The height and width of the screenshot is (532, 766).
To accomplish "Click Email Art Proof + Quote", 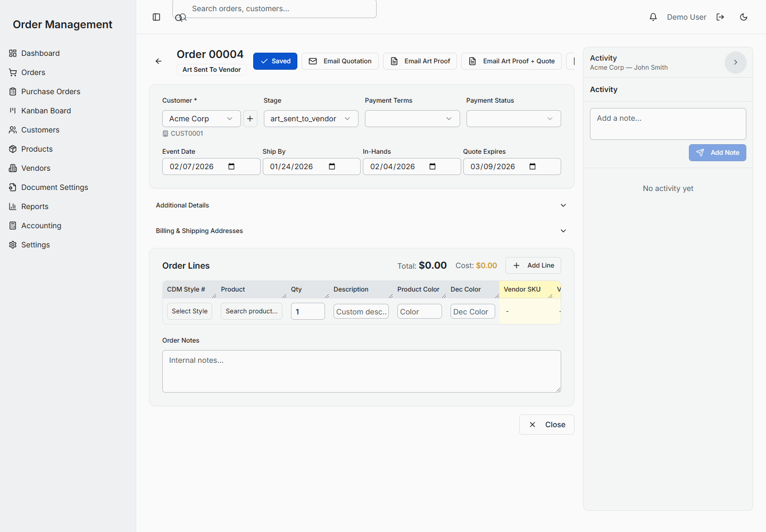I will 511,61.
